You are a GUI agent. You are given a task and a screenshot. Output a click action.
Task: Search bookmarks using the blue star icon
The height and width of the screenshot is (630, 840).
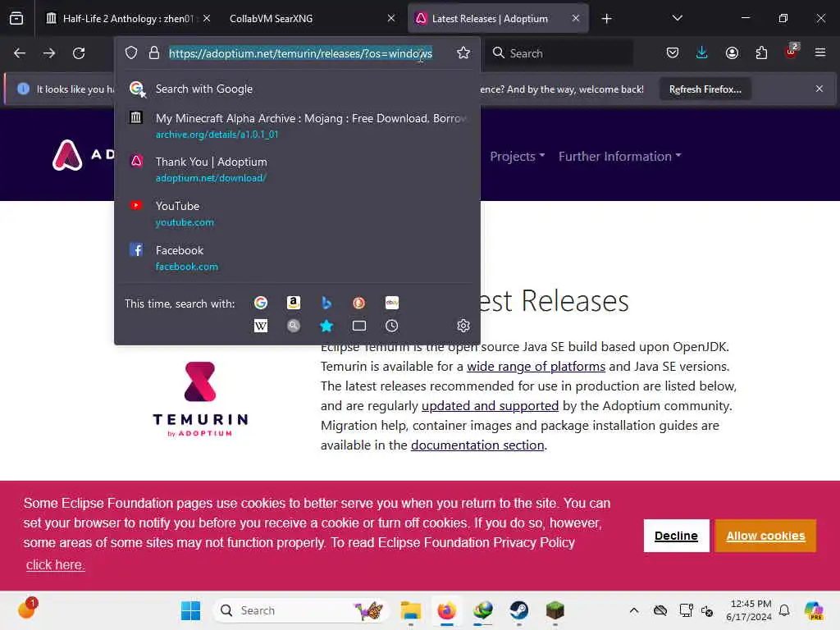pyautogui.click(x=326, y=326)
